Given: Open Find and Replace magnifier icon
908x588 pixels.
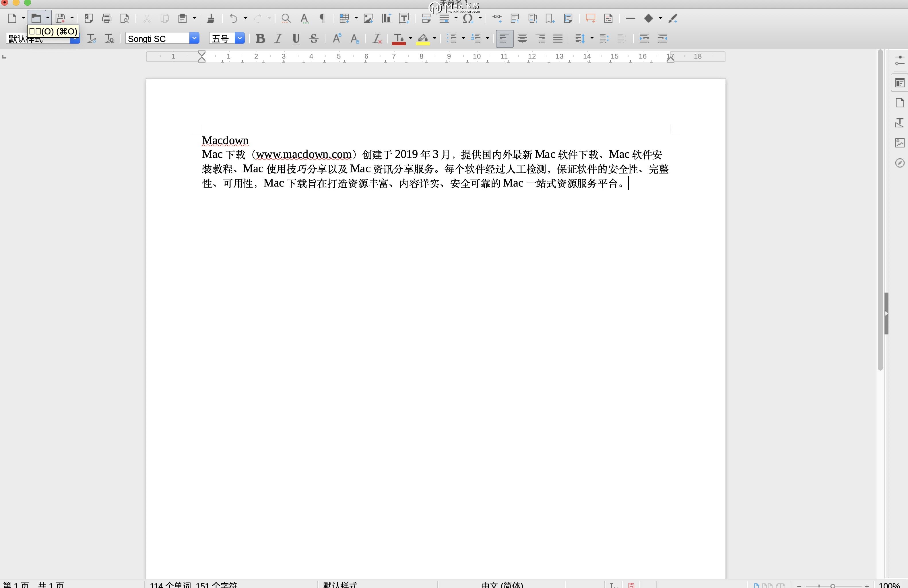Looking at the screenshot, I should pos(286,18).
